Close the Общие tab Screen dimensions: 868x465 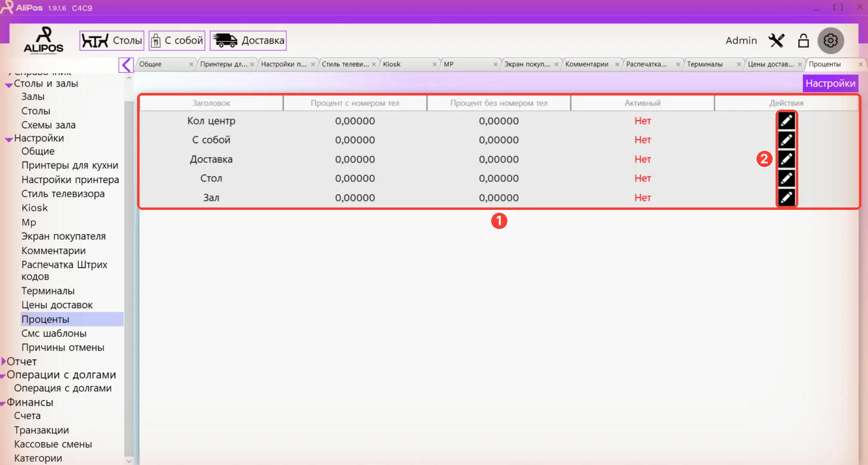(191, 64)
